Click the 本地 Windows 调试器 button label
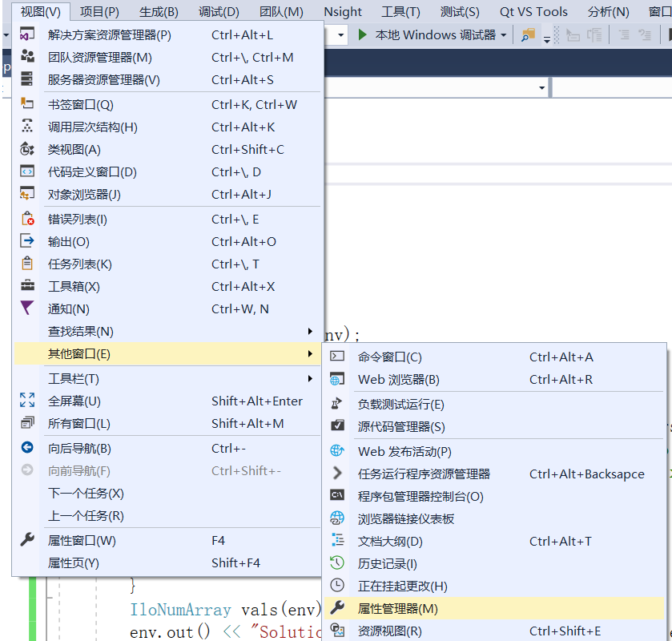This screenshot has height=641, width=672. [436, 34]
